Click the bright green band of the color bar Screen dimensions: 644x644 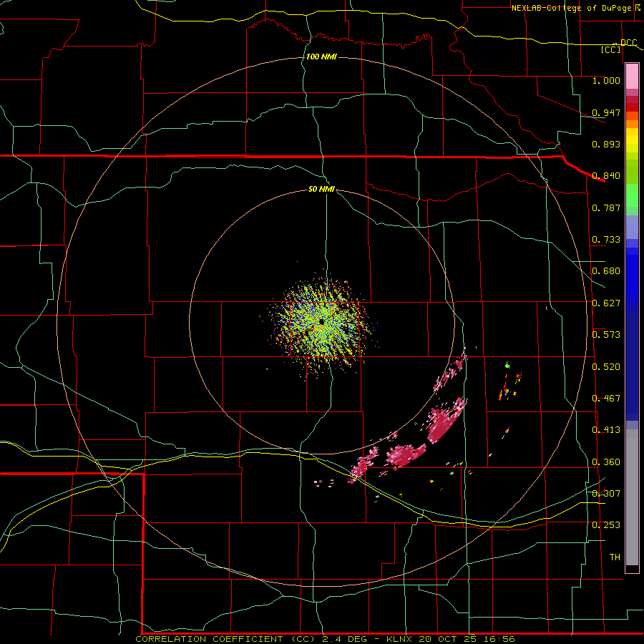point(632,195)
